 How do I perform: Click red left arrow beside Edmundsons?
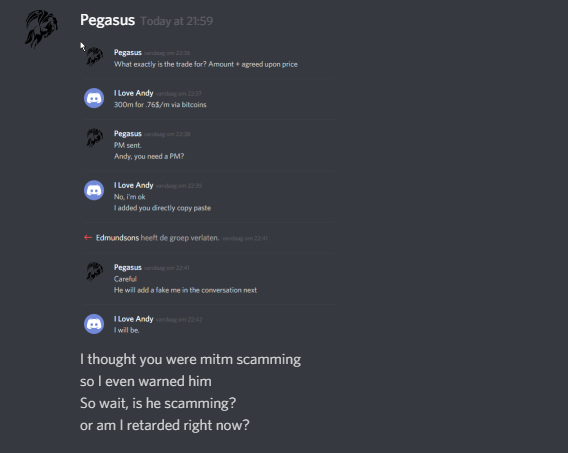88,238
